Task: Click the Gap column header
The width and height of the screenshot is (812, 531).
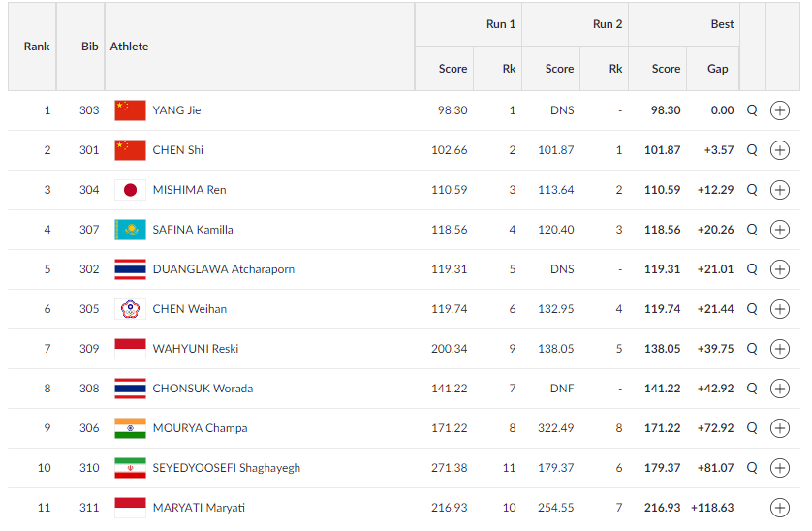Action: (x=717, y=69)
